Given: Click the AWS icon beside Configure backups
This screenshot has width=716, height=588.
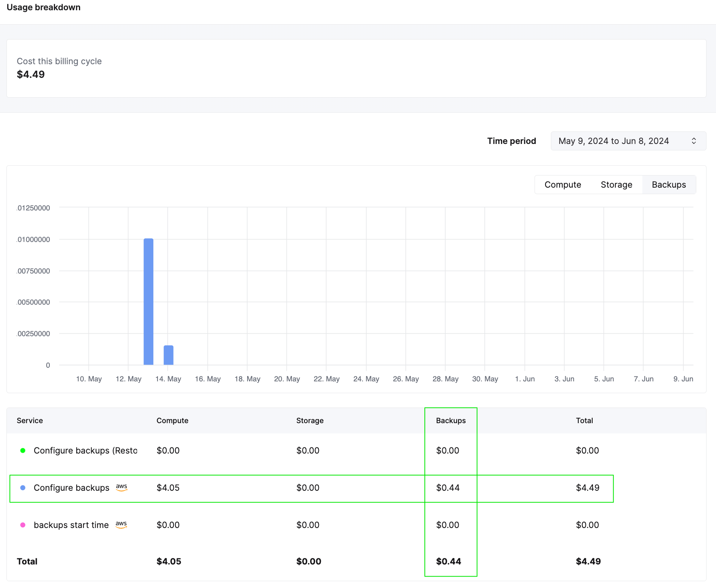Looking at the screenshot, I should [122, 488].
